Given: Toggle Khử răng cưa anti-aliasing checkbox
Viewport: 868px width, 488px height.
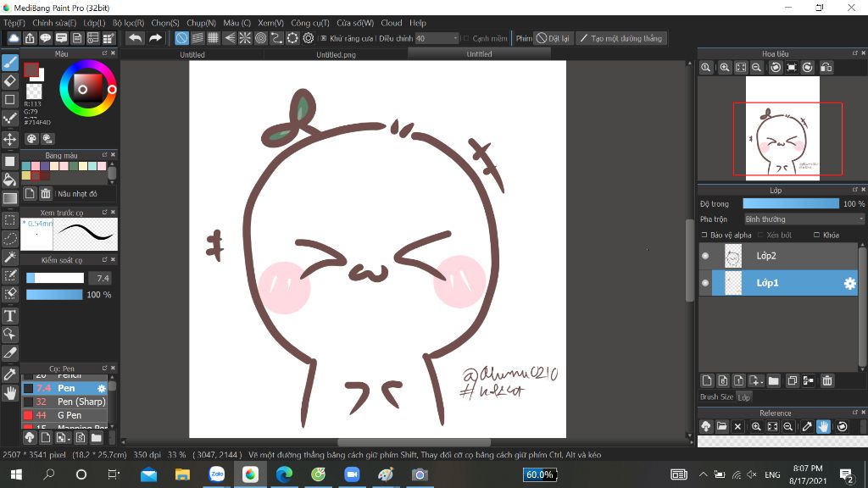Looking at the screenshot, I should click(324, 38).
